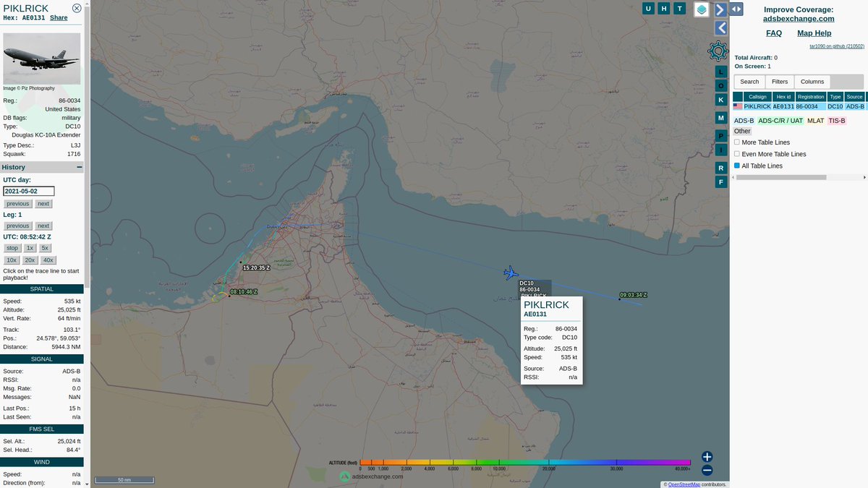
Task: Set playback speed to 20x
Action: tap(30, 260)
